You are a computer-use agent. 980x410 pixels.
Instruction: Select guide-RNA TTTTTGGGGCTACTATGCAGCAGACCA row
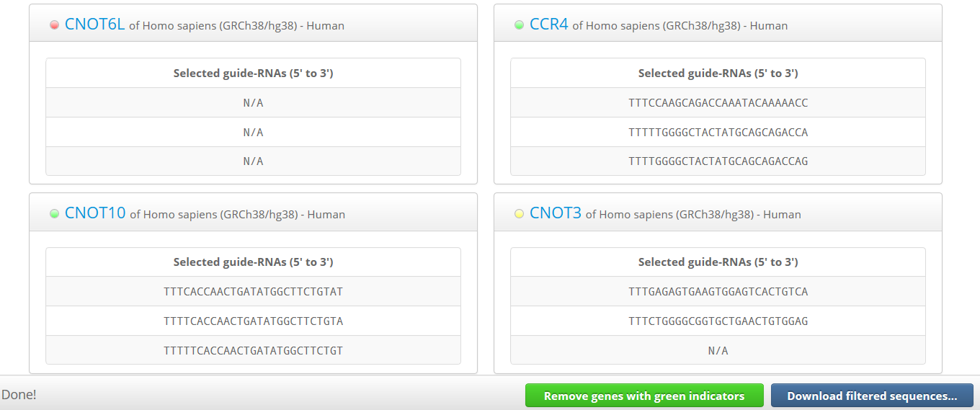coord(718,133)
